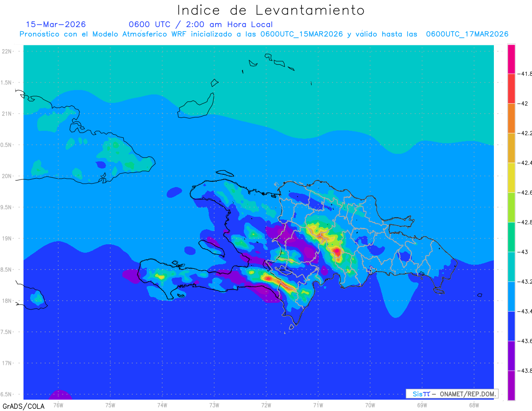532x411 pixels.
Task: Click the title "Indice de Levantamiento"
Action: click(271, 10)
